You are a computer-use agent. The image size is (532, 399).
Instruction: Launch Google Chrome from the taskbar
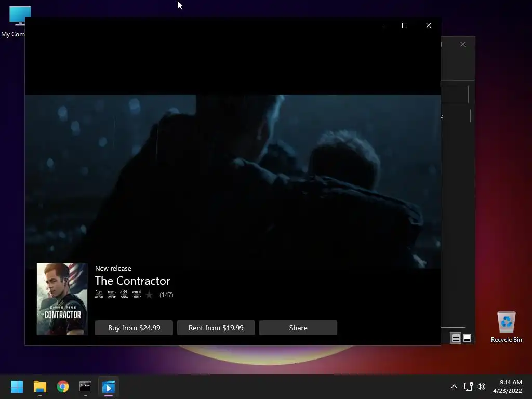(x=63, y=387)
